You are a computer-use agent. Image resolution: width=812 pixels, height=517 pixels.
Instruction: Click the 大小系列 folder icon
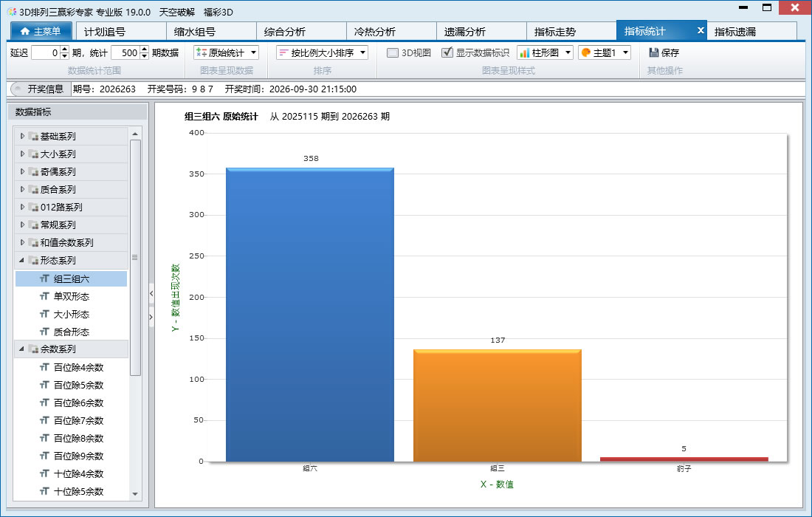(x=34, y=154)
